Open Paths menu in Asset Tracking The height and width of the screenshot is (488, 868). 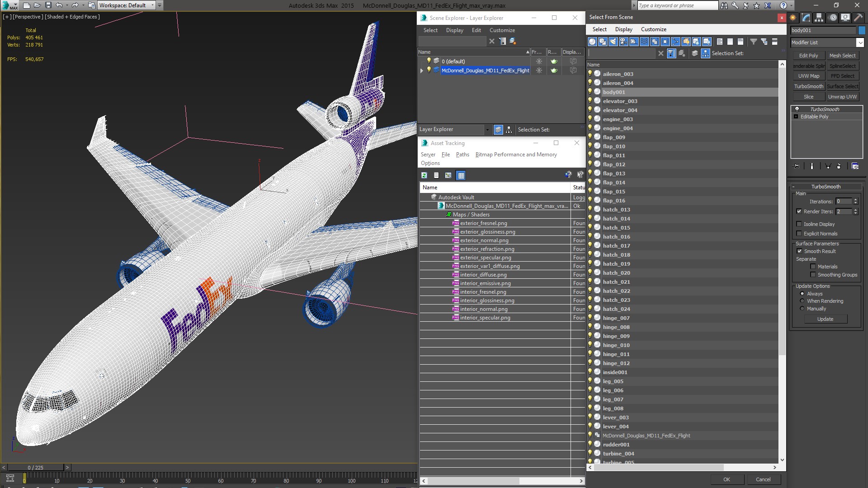tap(462, 155)
